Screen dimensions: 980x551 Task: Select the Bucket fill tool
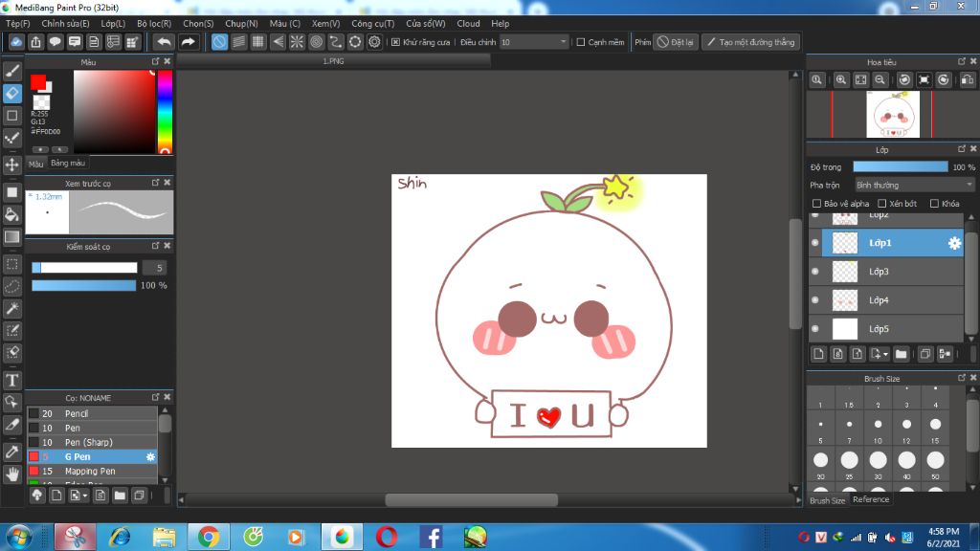click(11, 215)
